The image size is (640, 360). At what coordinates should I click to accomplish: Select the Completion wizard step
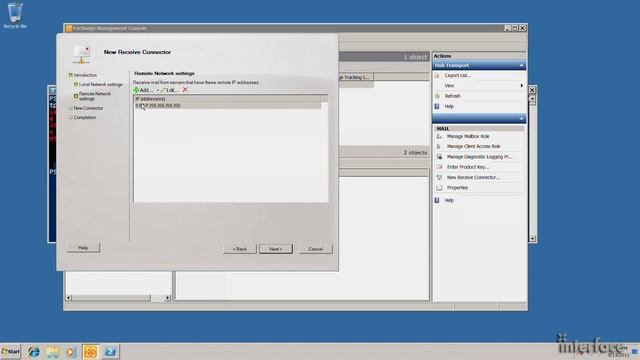84,118
